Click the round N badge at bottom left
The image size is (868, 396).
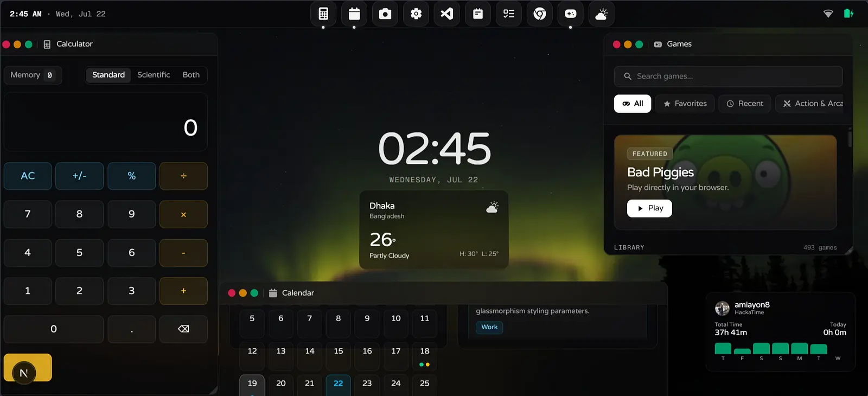click(24, 373)
